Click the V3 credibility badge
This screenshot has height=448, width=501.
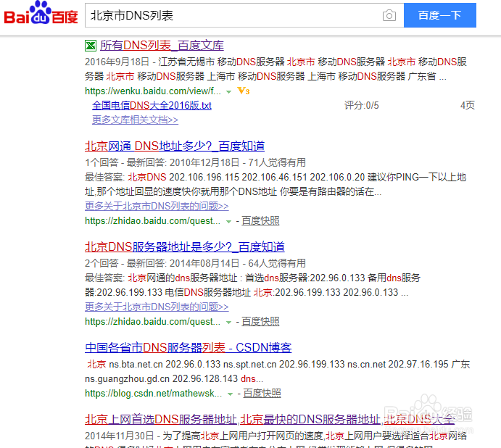244,91
